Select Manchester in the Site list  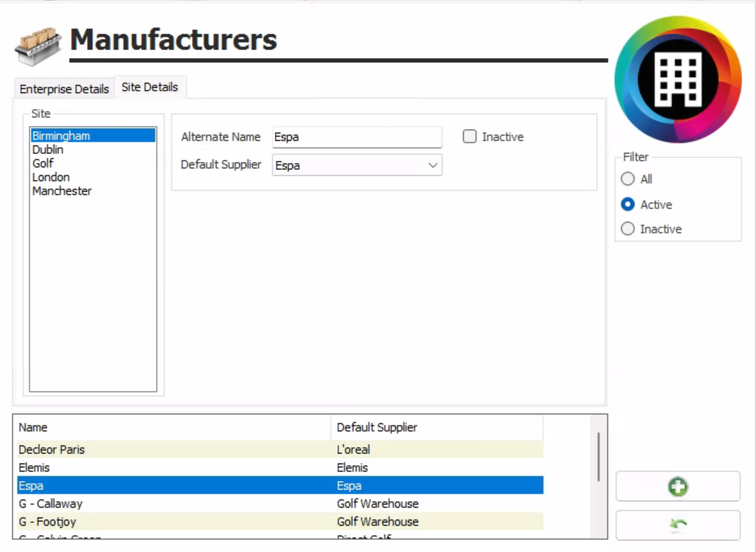[62, 191]
